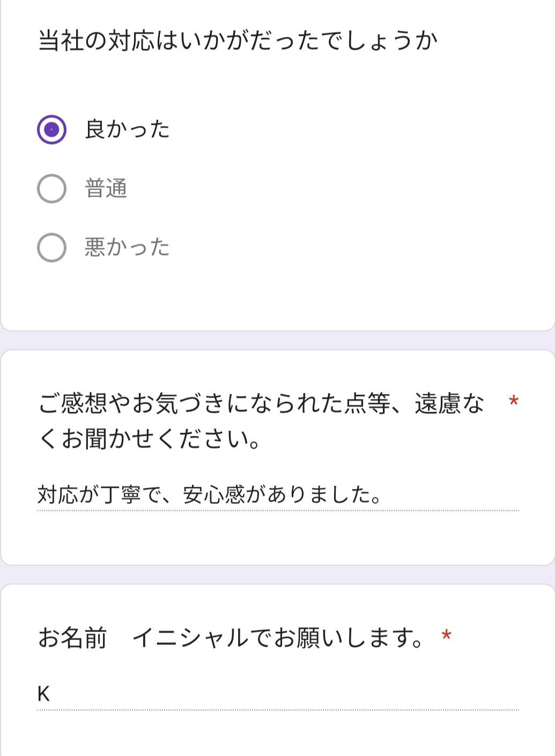Screen dimensions: 555x756
Task: Click the 悪かった option label text
Action: tap(127, 248)
